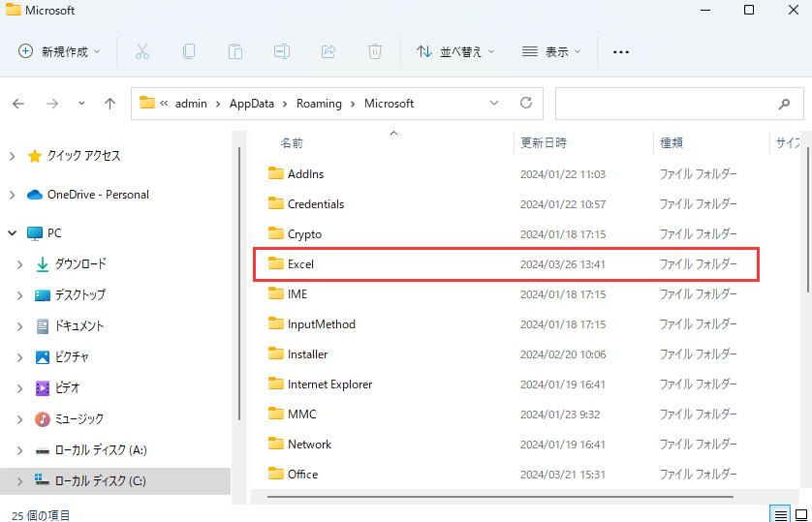The width and height of the screenshot is (812, 522).
Task: Click the Cut scissors icon
Action: [x=142, y=51]
